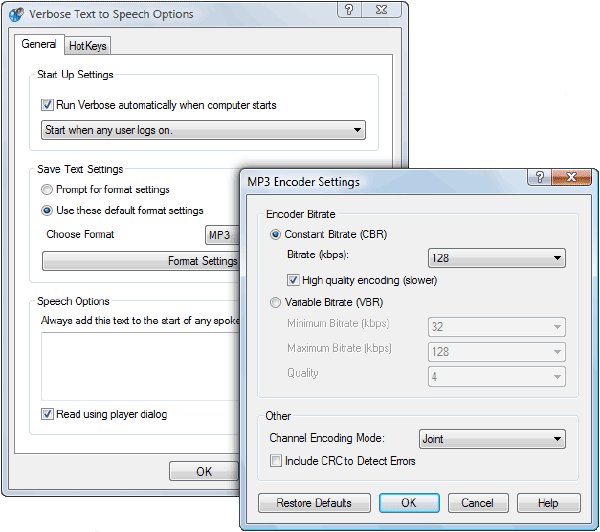Screen dimensions: 600x532
Task: Select Constant Bitrate (CBR) radio button
Action: point(275,234)
